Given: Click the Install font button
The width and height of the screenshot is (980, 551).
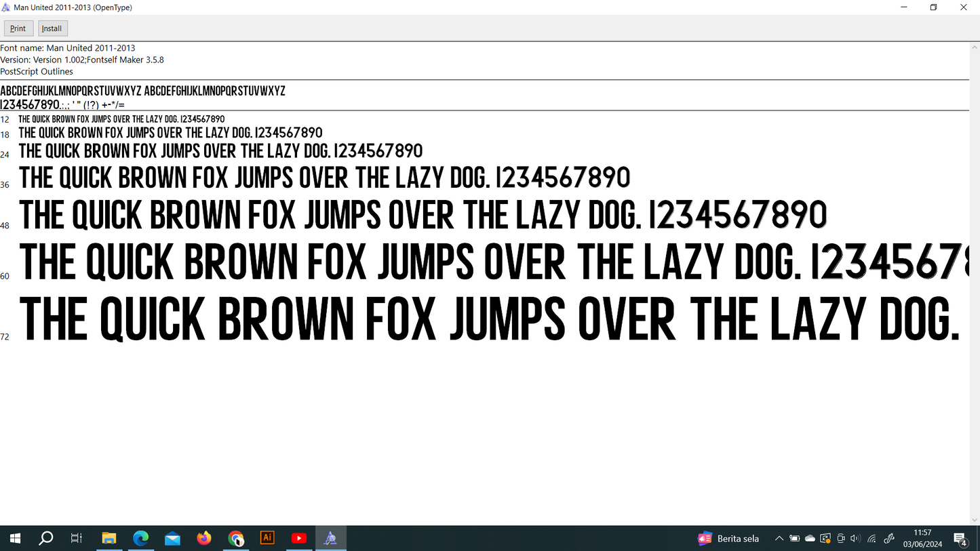Looking at the screenshot, I should (52, 28).
